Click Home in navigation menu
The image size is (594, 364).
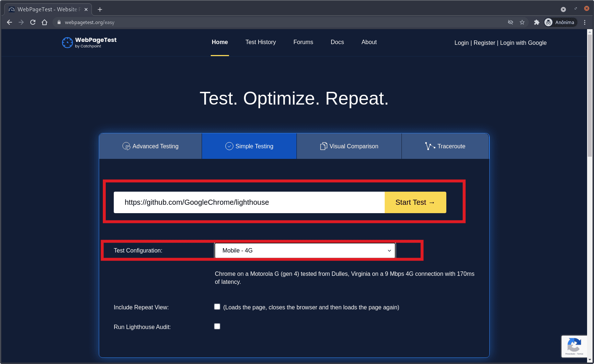(x=220, y=42)
